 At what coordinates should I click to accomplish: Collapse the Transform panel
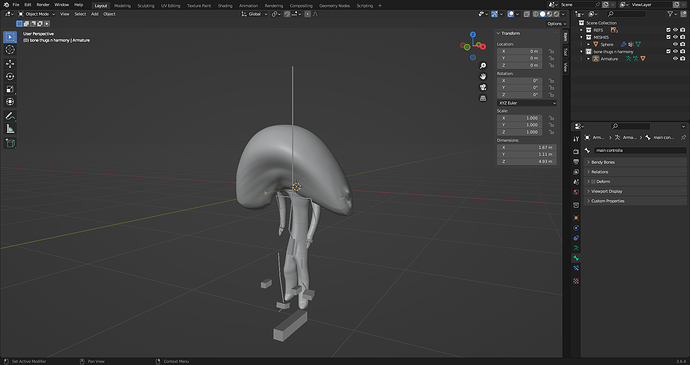pos(527,33)
